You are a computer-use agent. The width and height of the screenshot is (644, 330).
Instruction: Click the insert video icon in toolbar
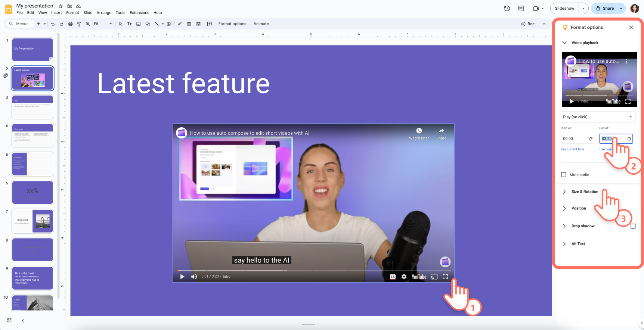(169, 24)
